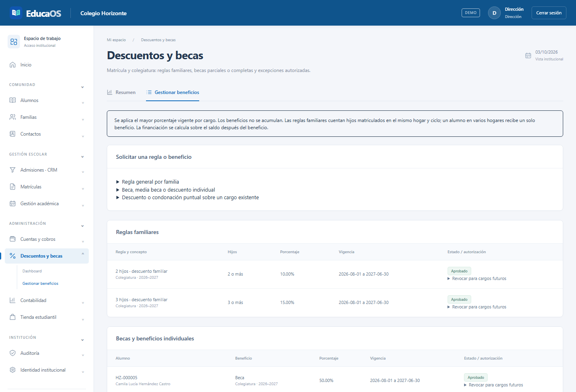Expand Revocar para cargos futuros for 3 hijos rule
The width and height of the screenshot is (576, 392).
pos(477,307)
